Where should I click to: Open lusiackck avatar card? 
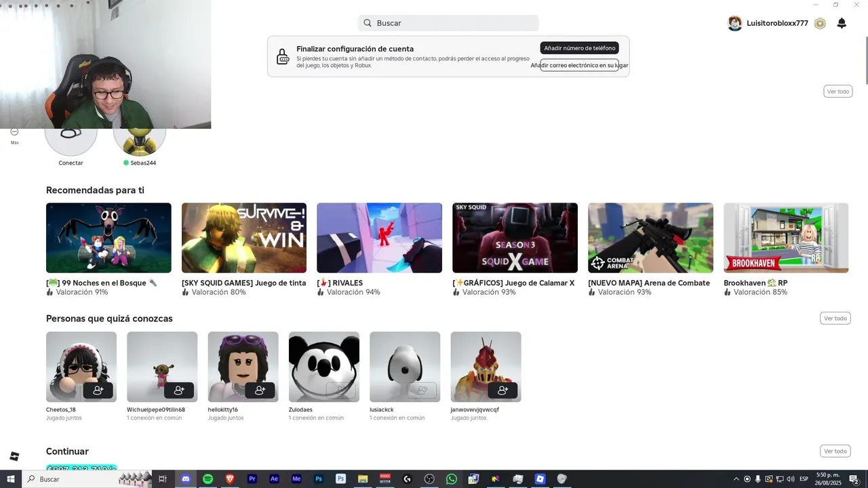pos(405,367)
